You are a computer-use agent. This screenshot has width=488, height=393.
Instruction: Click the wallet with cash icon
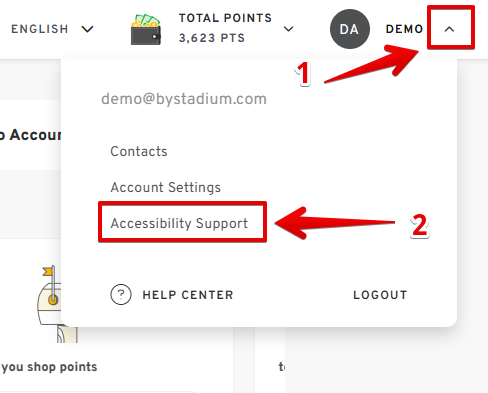coord(146,29)
